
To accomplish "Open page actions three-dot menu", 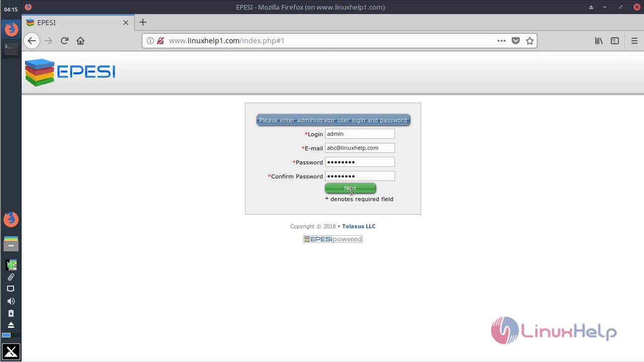I will point(502,41).
